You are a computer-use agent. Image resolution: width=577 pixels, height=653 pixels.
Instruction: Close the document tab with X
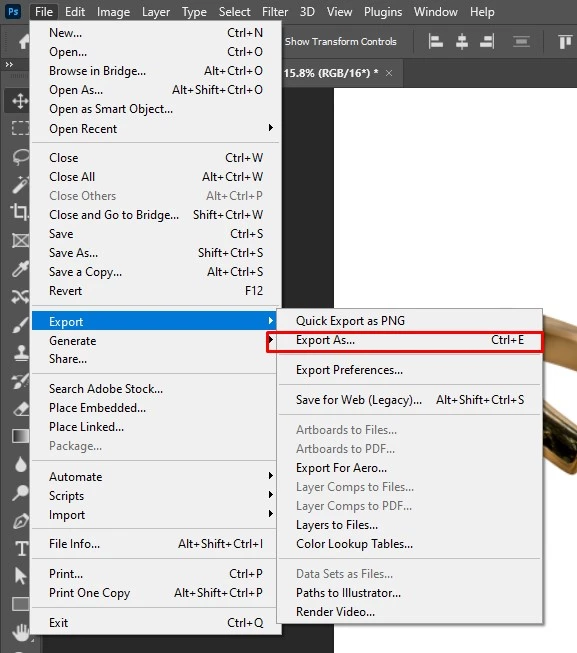(x=389, y=73)
